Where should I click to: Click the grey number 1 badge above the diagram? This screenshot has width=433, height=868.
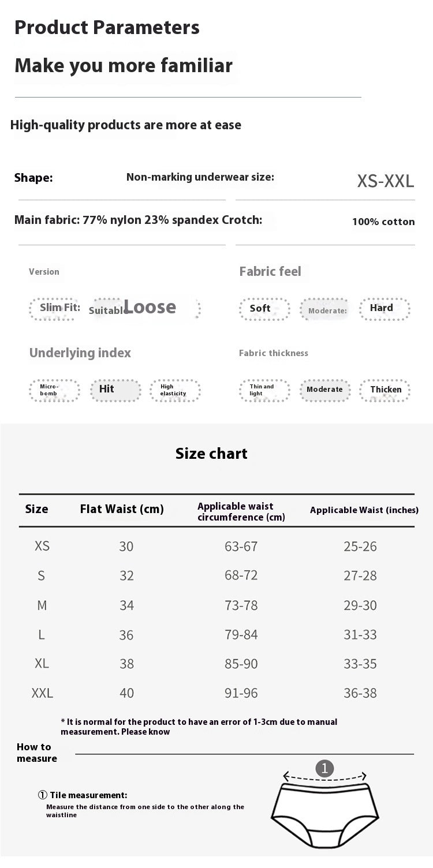point(325,768)
